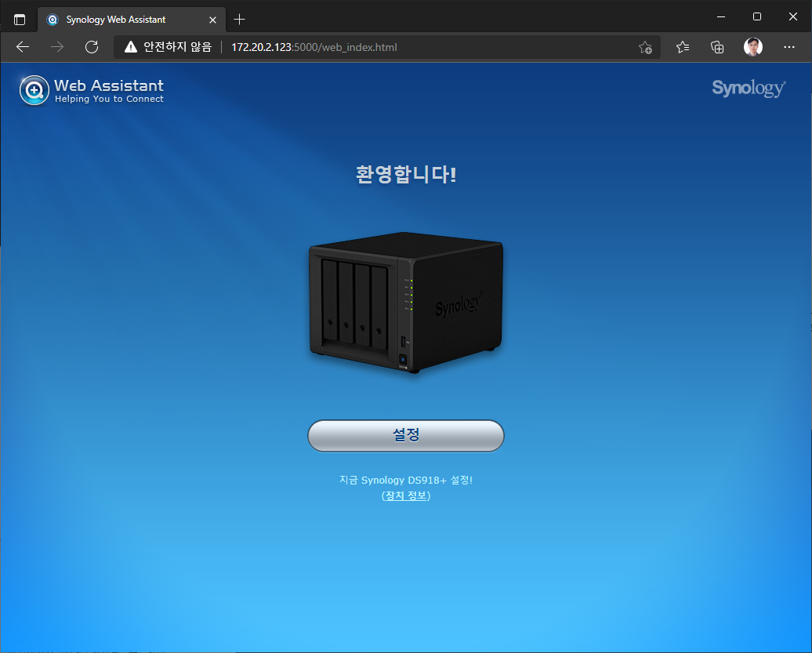Click the '지금 Synology DS918+ 설정!' text
The image size is (812, 653).
(x=406, y=480)
